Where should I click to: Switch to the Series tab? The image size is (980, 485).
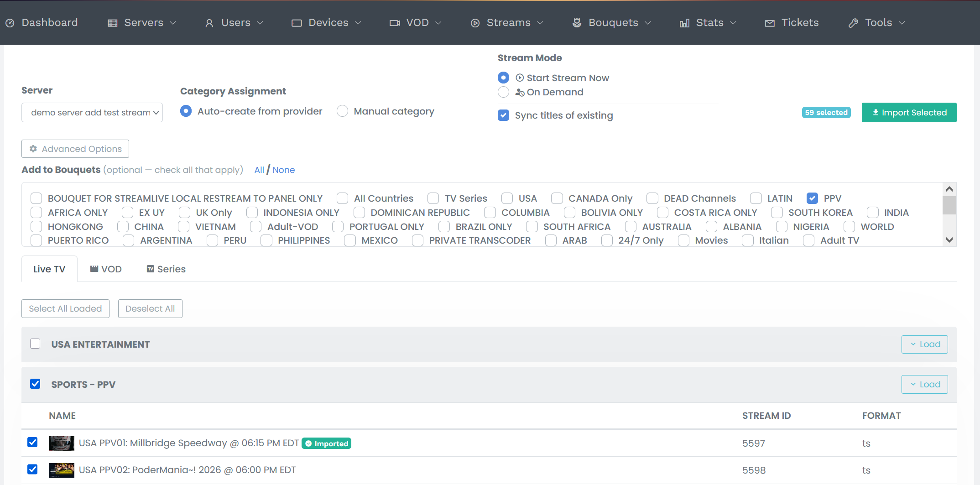pyautogui.click(x=166, y=269)
